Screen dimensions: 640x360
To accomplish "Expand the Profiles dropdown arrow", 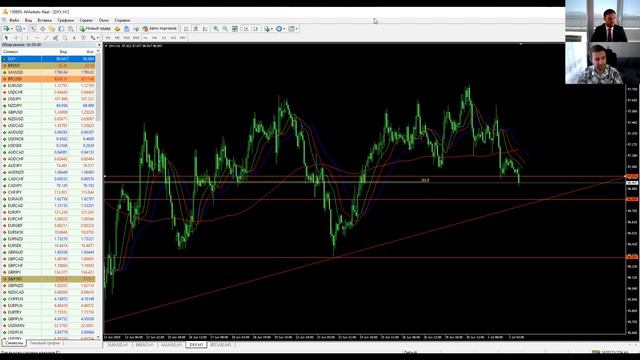I will point(24,29).
